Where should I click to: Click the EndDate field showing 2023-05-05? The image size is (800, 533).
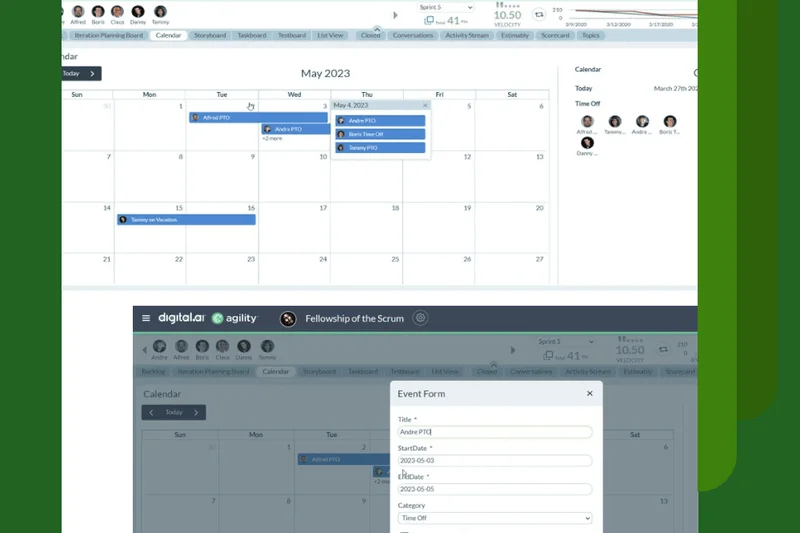pyautogui.click(x=494, y=489)
